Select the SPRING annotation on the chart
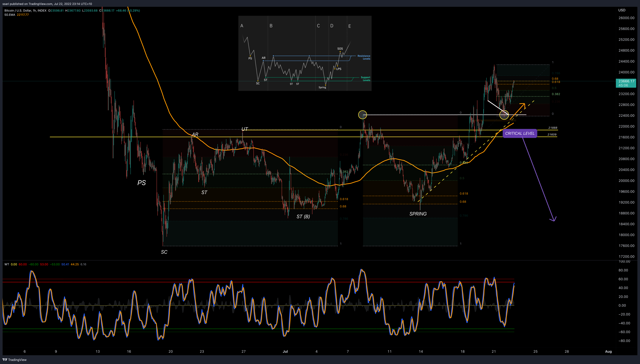 pyautogui.click(x=418, y=214)
